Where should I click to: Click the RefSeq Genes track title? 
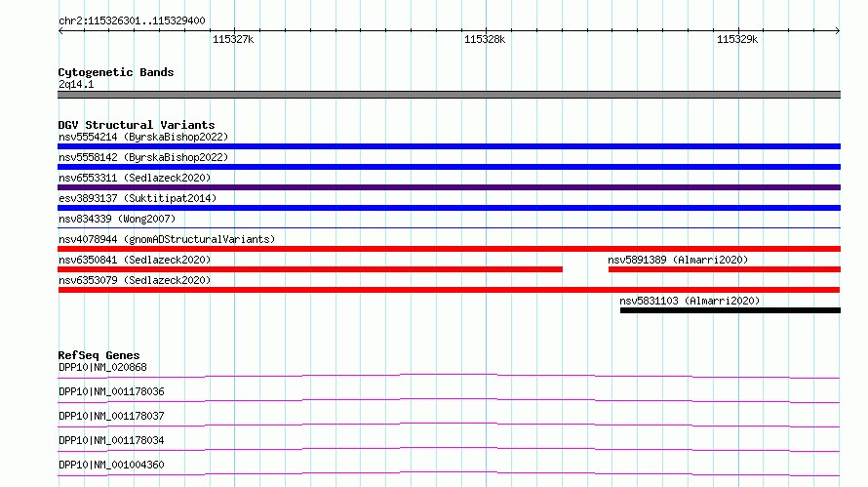[x=99, y=355]
